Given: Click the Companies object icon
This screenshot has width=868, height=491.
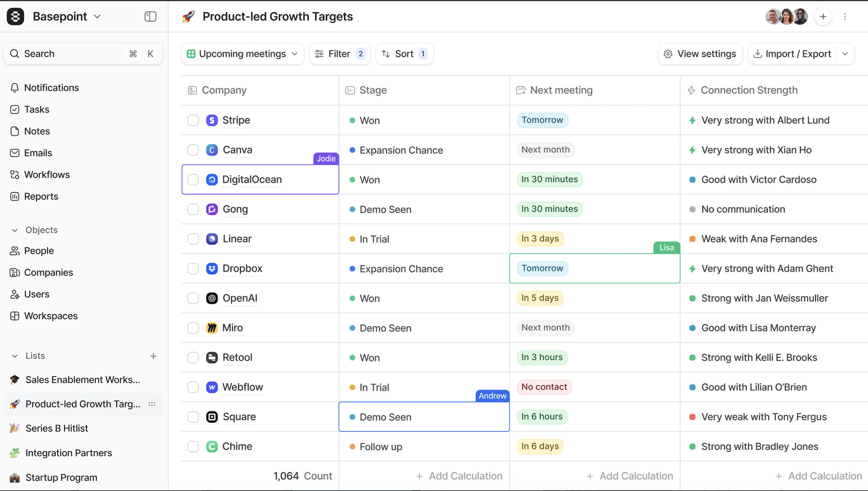Looking at the screenshot, I should tap(15, 272).
